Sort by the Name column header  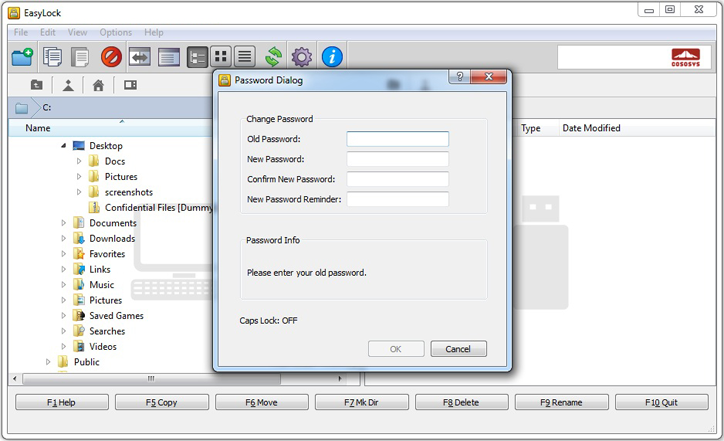pyautogui.click(x=38, y=128)
